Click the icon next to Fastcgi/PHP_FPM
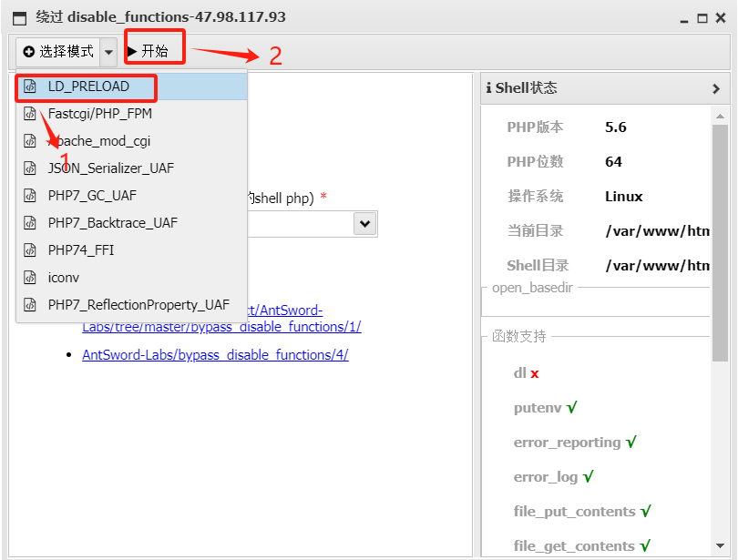The image size is (738, 560). [31, 115]
